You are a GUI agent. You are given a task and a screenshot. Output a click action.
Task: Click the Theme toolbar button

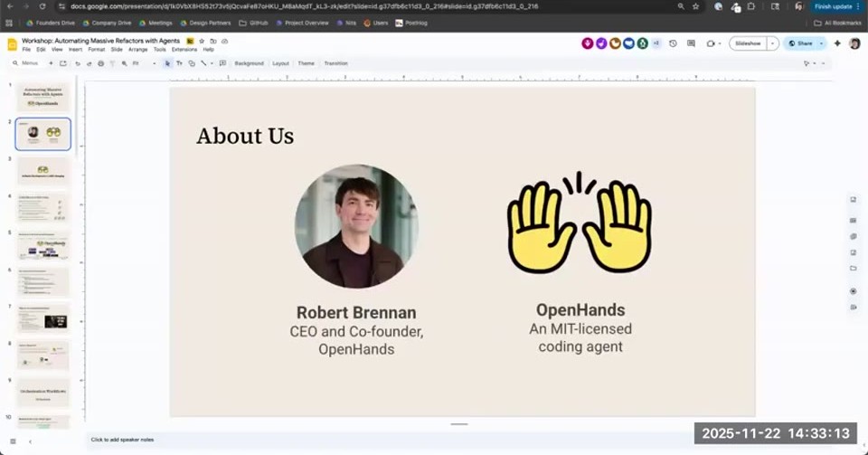click(x=307, y=63)
